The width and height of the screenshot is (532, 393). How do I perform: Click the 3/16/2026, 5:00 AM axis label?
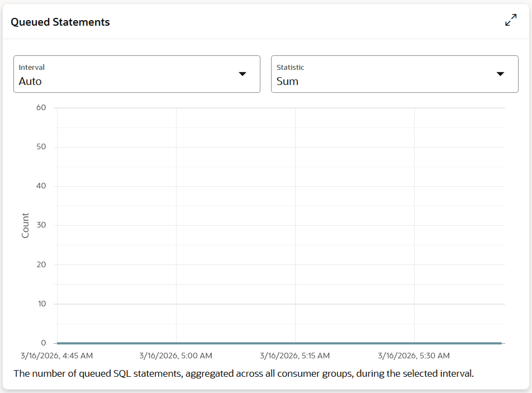coord(175,356)
